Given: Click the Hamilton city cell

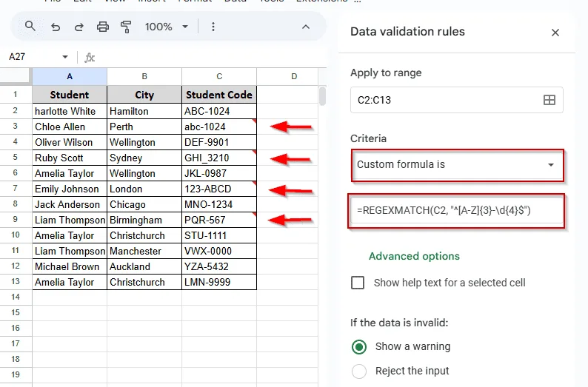Looking at the screenshot, I should [x=144, y=111].
